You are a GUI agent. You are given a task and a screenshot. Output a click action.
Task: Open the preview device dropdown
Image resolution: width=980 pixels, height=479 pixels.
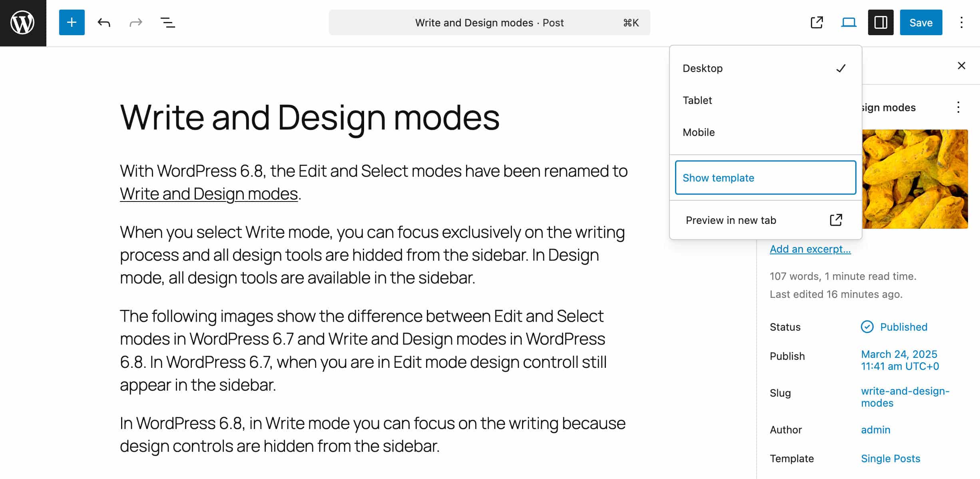tap(848, 22)
